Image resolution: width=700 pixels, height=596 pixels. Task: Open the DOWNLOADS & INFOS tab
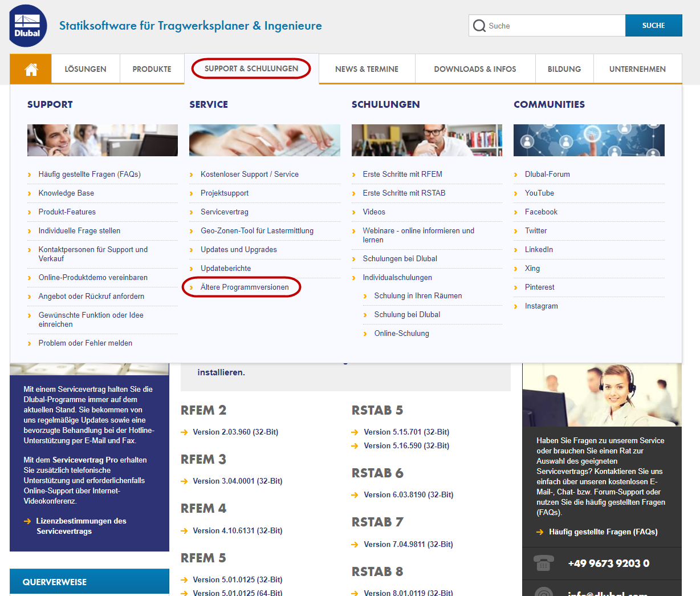coord(475,68)
